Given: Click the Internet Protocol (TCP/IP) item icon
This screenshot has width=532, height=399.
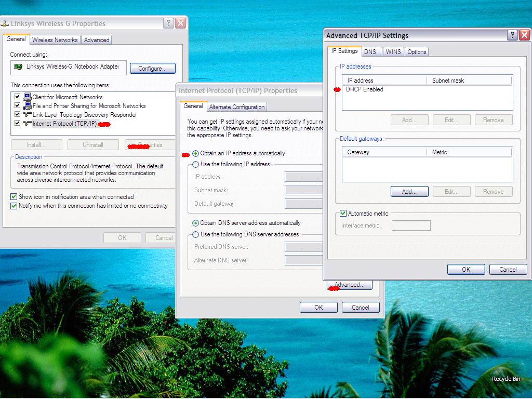Looking at the screenshot, I should tap(27, 123).
